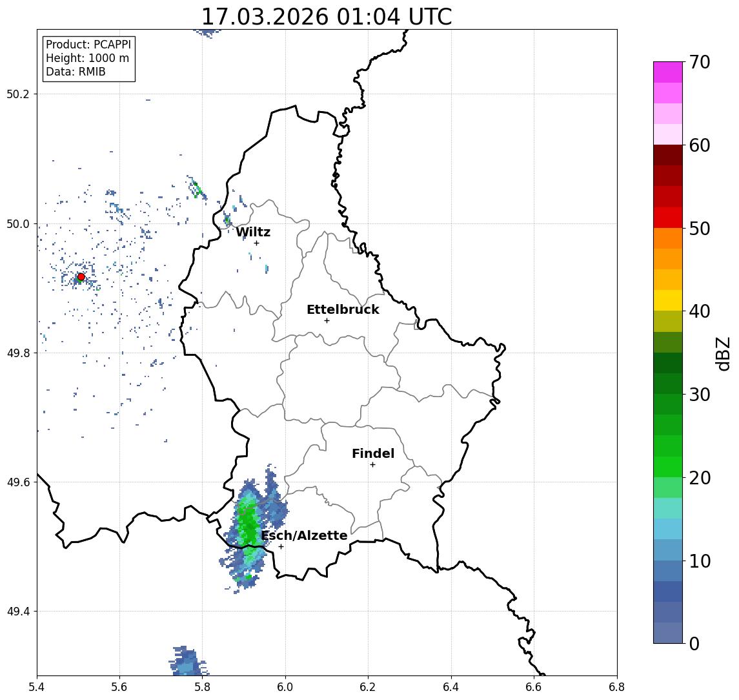This screenshot has height=700, width=739.
Task: Click the magenta top colorbar swatch
Action: 668,72
